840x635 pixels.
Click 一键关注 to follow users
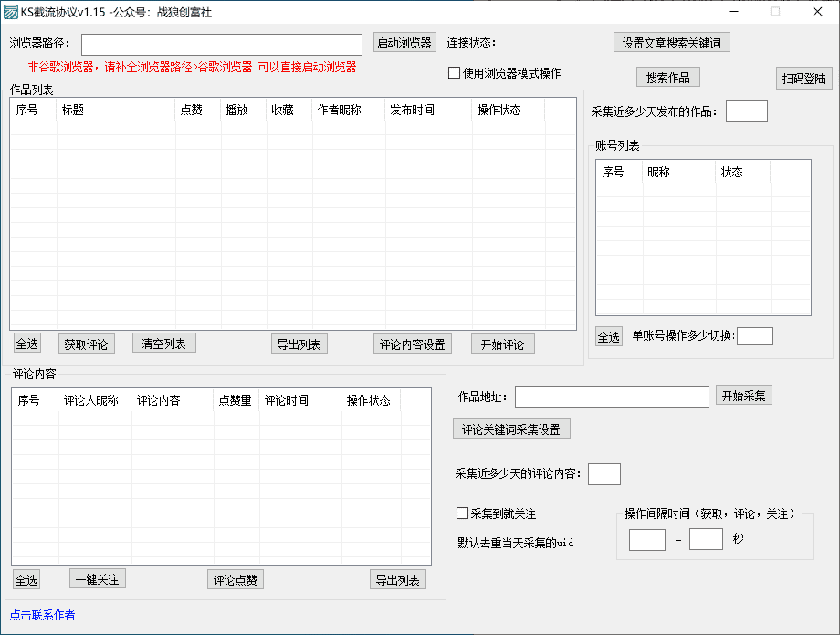[97, 578]
